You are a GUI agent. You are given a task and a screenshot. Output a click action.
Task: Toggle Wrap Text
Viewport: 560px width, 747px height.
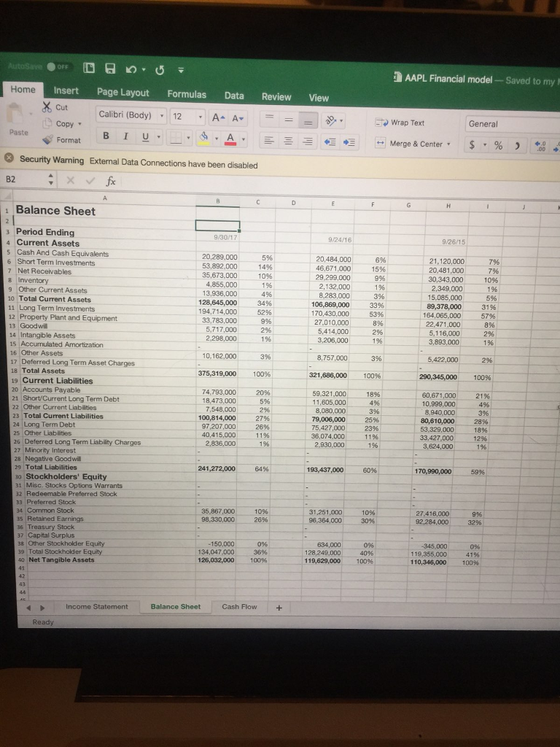(400, 123)
